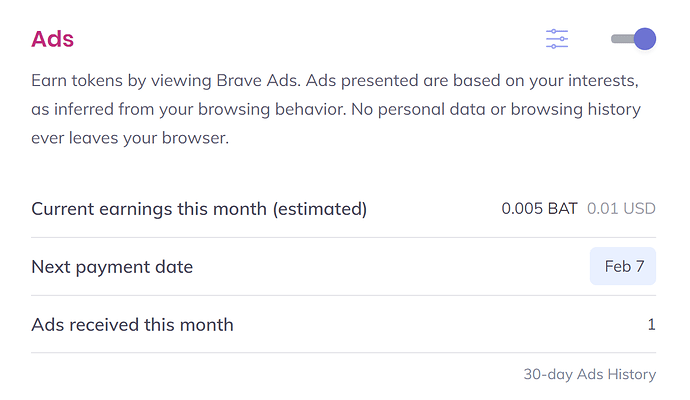The image size is (690, 400).
Task: Click the Feb 7 payment date badge
Action: coord(623,267)
